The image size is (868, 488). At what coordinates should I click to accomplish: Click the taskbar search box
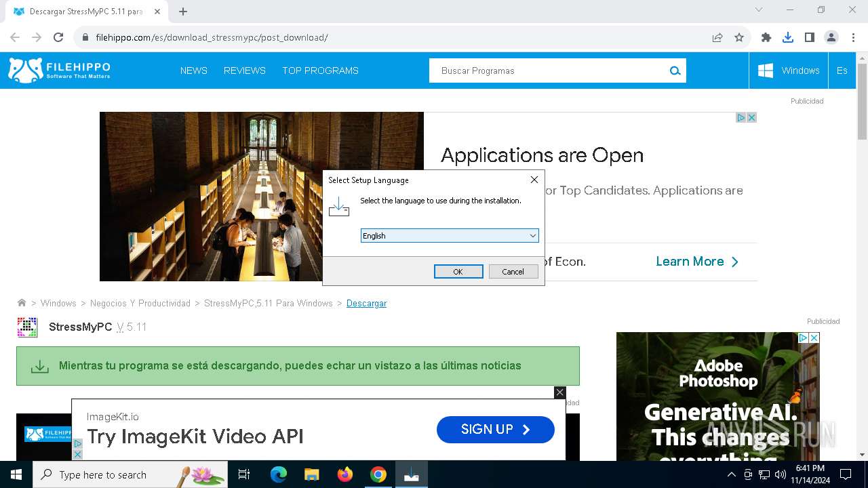(130, 474)
